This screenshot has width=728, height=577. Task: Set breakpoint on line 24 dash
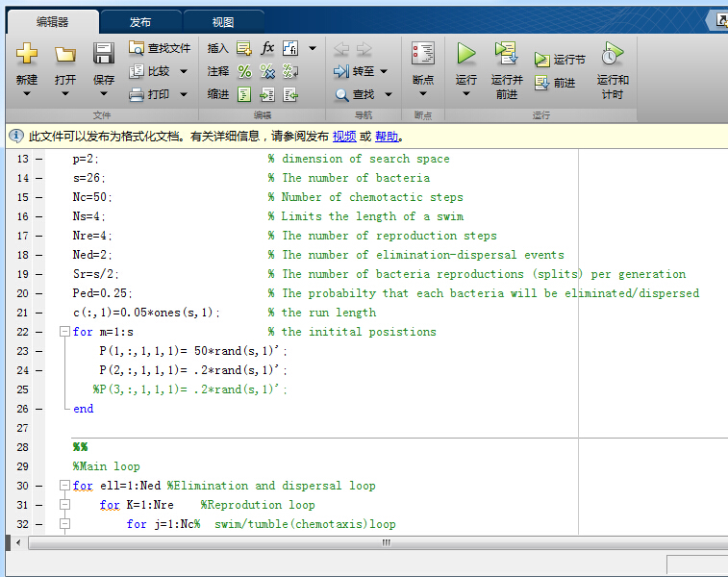[39, 370]
